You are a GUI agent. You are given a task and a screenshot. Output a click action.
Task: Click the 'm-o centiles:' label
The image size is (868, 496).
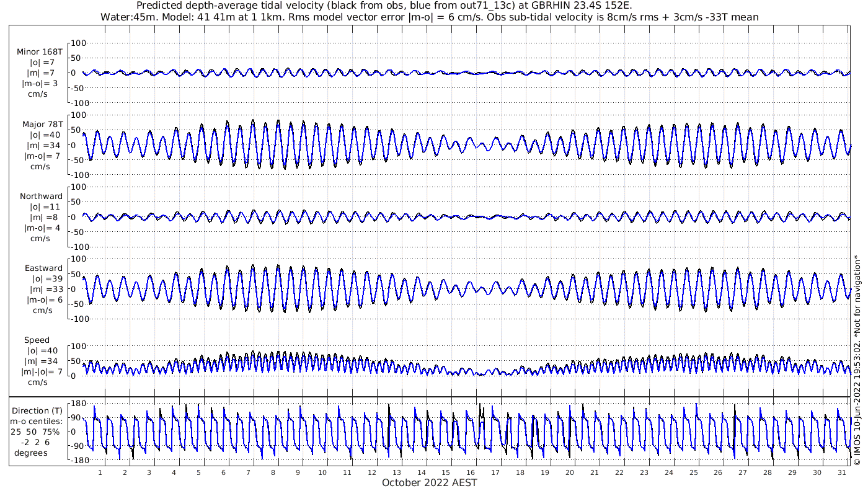tap(37, 422)
